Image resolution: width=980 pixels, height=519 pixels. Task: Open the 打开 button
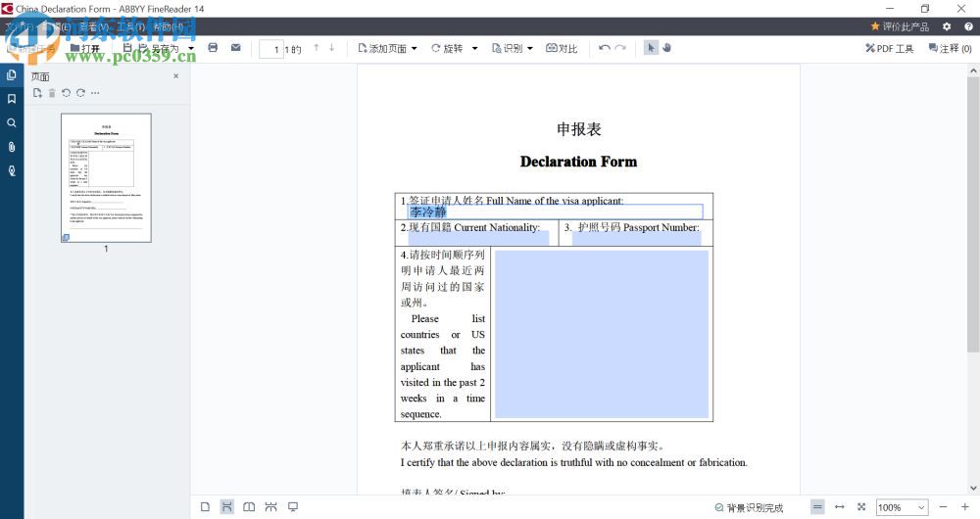(85, 48)
